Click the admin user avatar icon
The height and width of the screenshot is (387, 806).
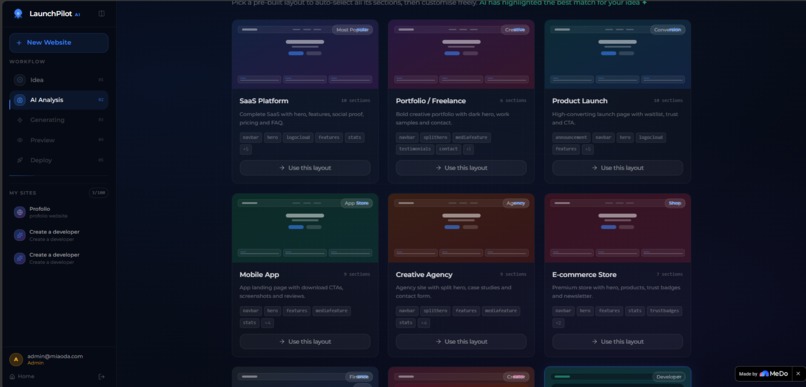coord(16,359)
